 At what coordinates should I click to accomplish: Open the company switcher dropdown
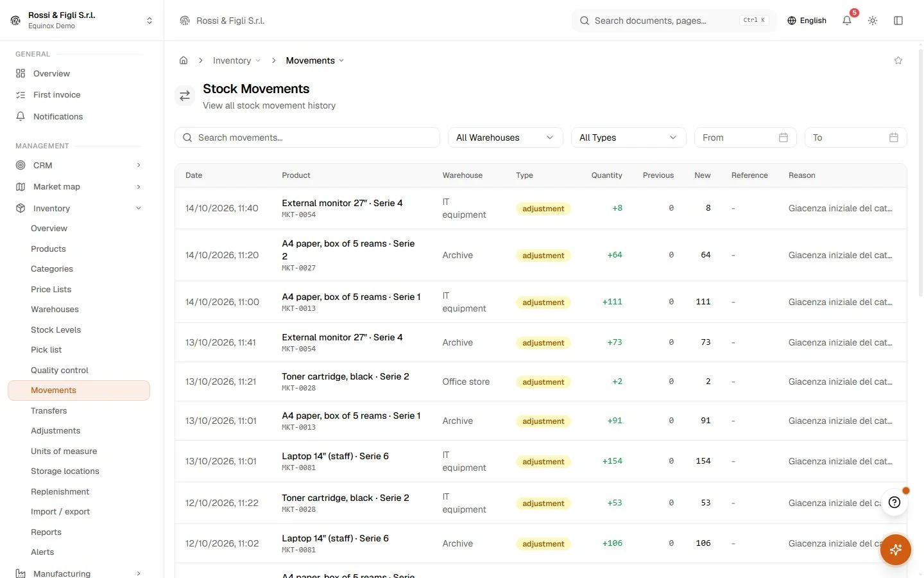coord(81,21)
